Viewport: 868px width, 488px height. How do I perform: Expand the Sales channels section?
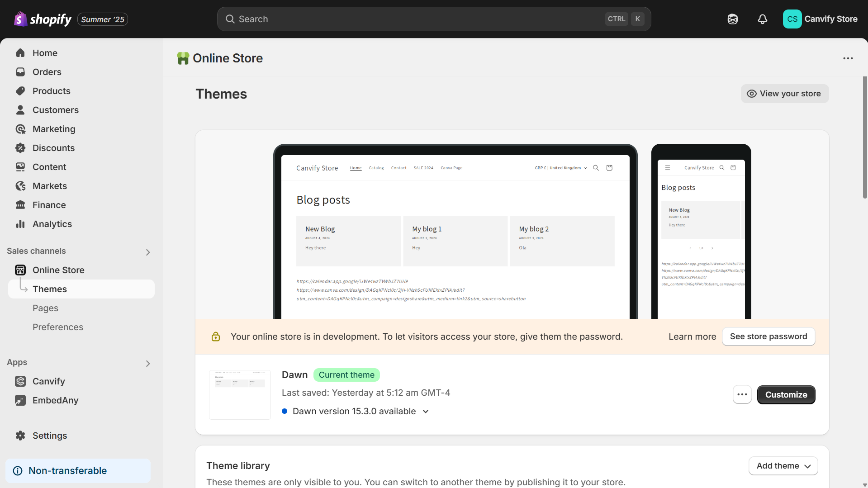(147, 252)
